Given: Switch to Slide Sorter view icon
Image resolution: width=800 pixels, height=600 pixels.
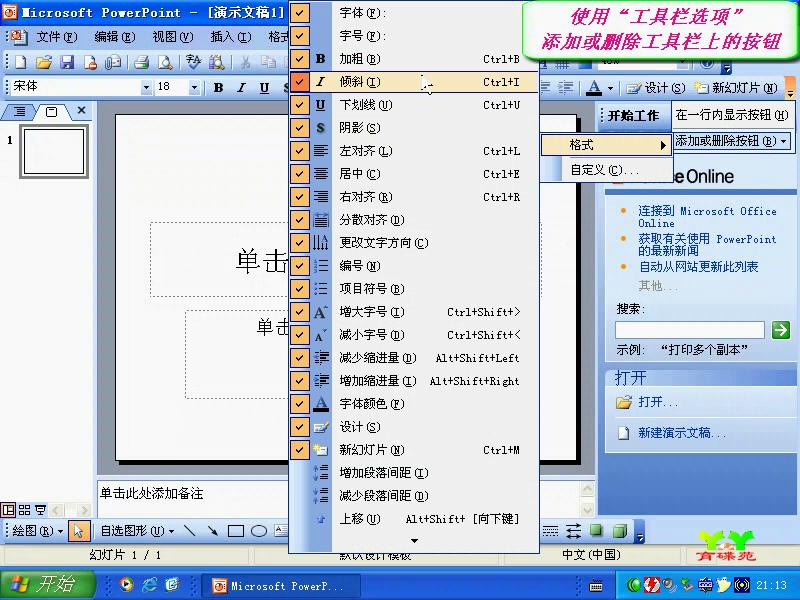Looking at the screenshot, I should pos(24,510).
